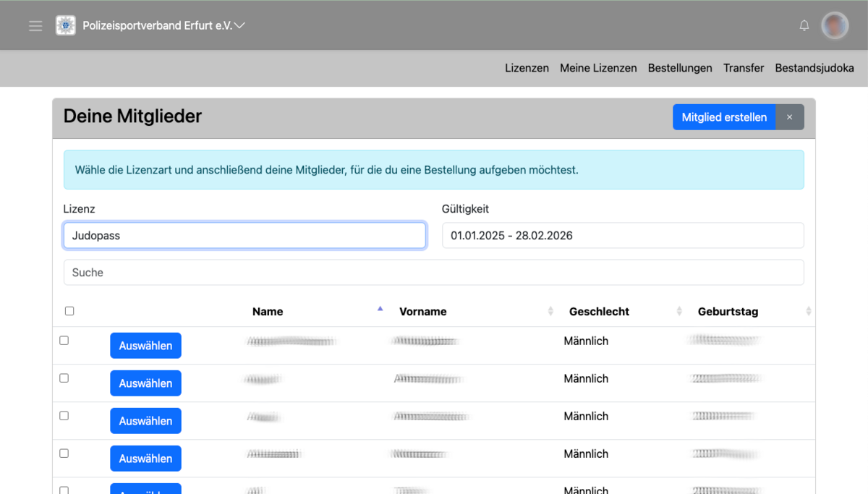The width and height of the screenshot is (868, 494).
Task: Click the Polizeisportverband club logo
Action: [x=66, y=25]
